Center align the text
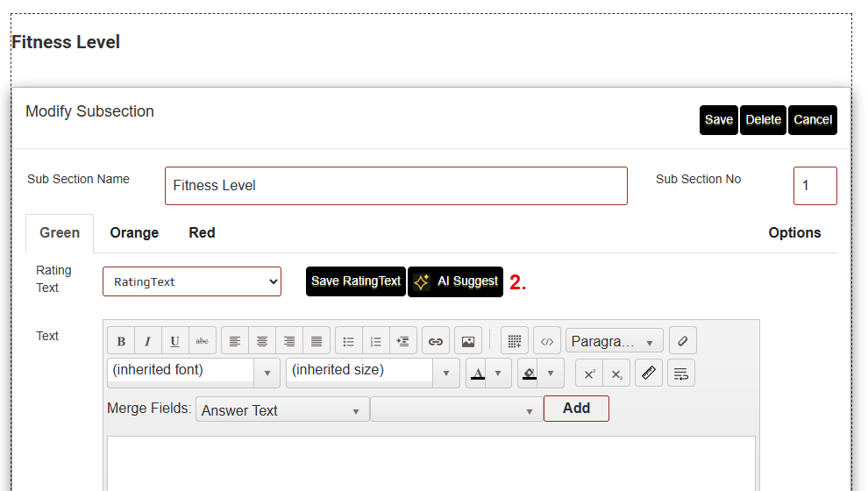Viewport: 868px width, 491px height. tap(262, 341)
